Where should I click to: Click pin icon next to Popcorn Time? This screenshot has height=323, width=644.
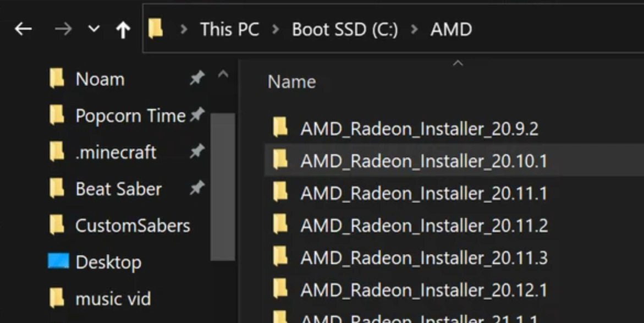tap(197, 114)
